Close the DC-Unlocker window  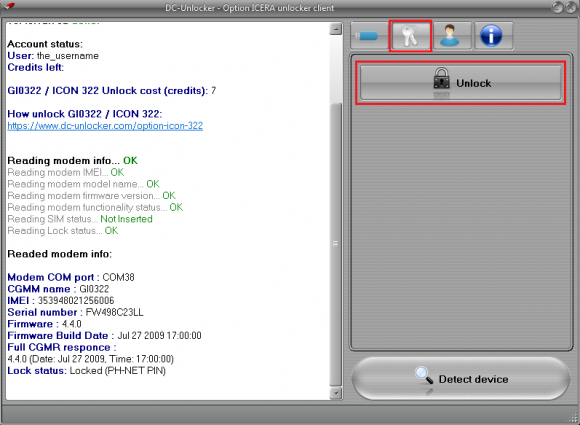click(x=570, y=7)
